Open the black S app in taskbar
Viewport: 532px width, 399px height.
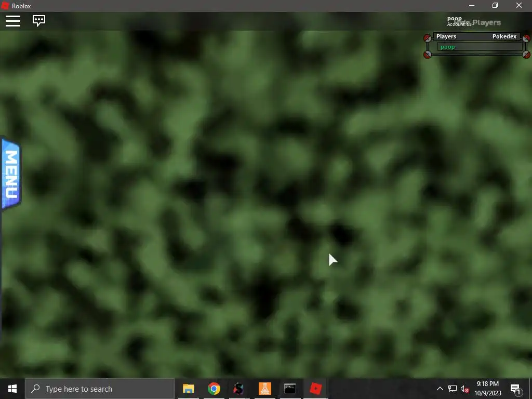pos(238,389)
